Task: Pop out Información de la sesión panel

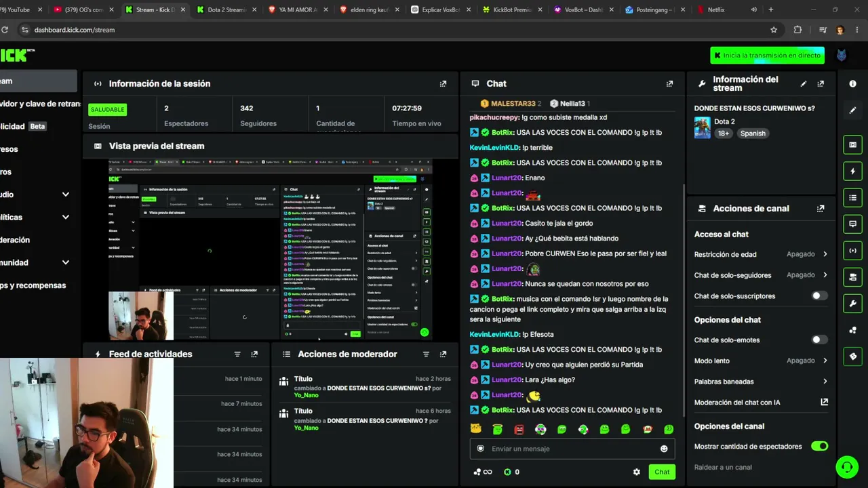Action: pyautogui.click(x=443, y=83)
